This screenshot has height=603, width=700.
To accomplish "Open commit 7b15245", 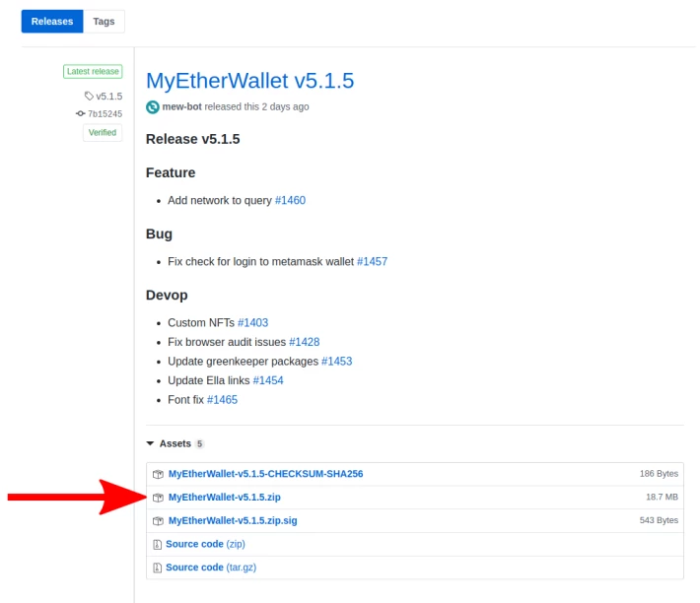I will point(105,114).
